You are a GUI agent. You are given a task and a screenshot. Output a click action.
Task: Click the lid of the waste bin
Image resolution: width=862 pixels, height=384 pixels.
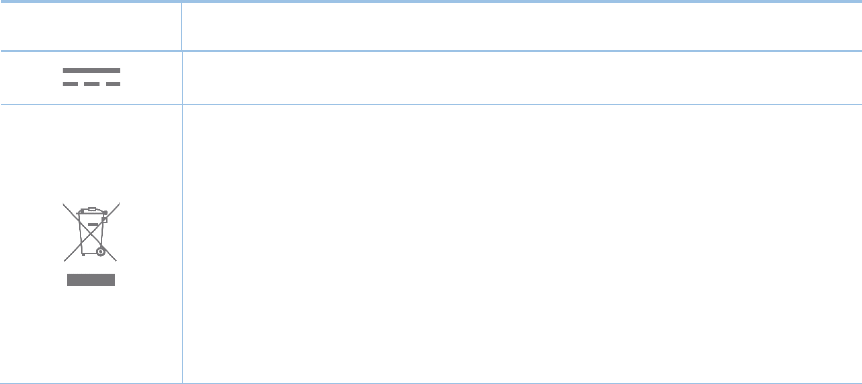pyautogui.click(x=92, y=211)
